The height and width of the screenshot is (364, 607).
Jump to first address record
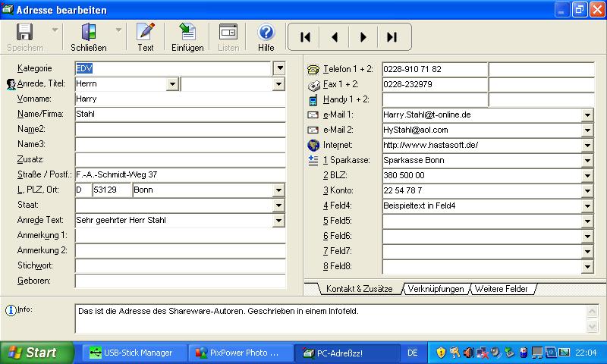click(305, 36)
